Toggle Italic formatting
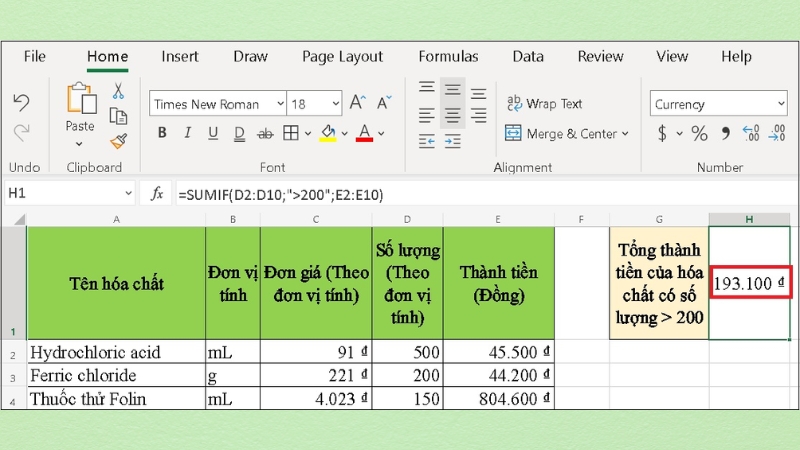 point(187,133)
